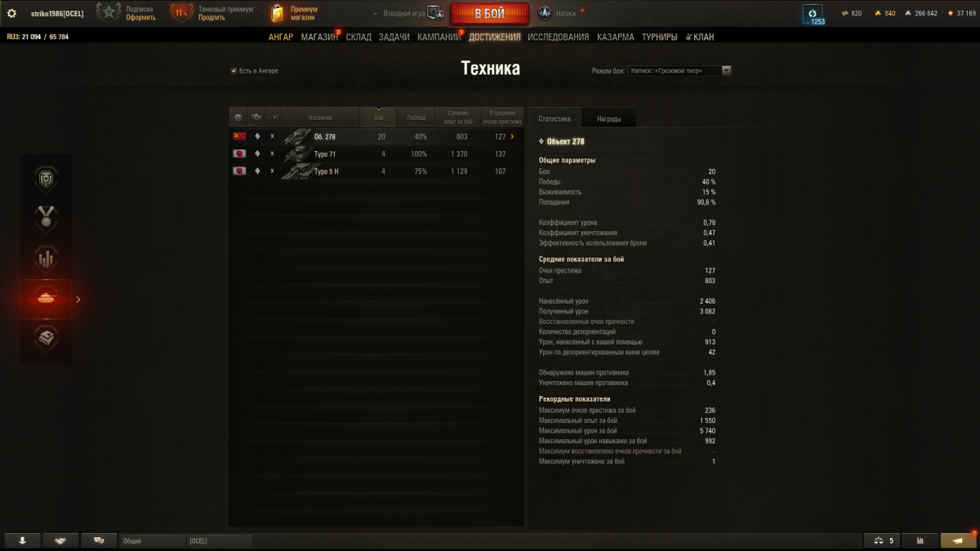
Task: Open the statistics bars icon in sidebar
Action: point(46,259)
